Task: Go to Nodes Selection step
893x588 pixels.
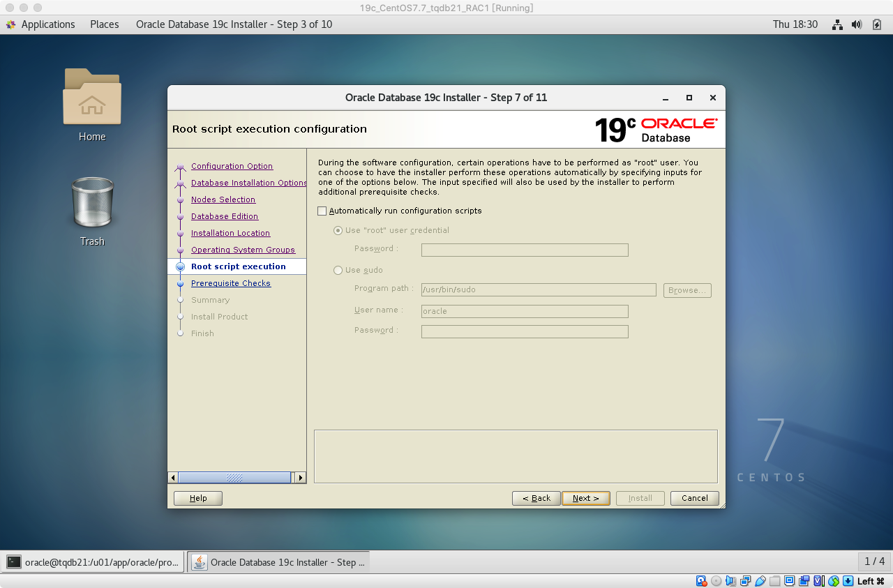Action: pyautogui.click(x=223, y=199)
